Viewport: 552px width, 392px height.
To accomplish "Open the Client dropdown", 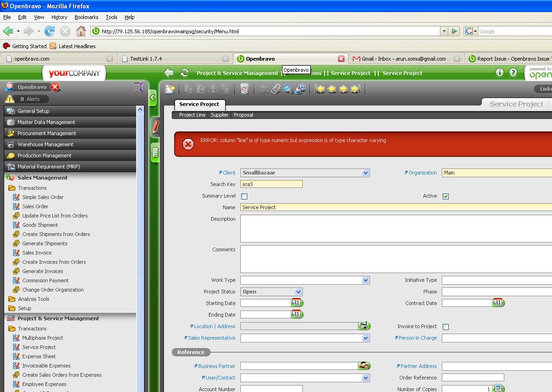I will pyautogui.click(x=365, y=173).
